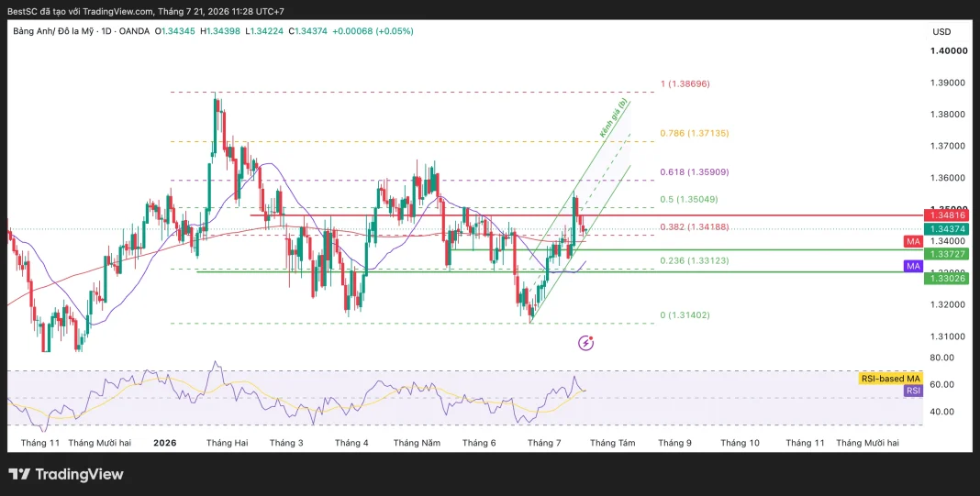Click the red MA indicator tag
The width and height of the screenshot is (980, 496).
point(913,241)
